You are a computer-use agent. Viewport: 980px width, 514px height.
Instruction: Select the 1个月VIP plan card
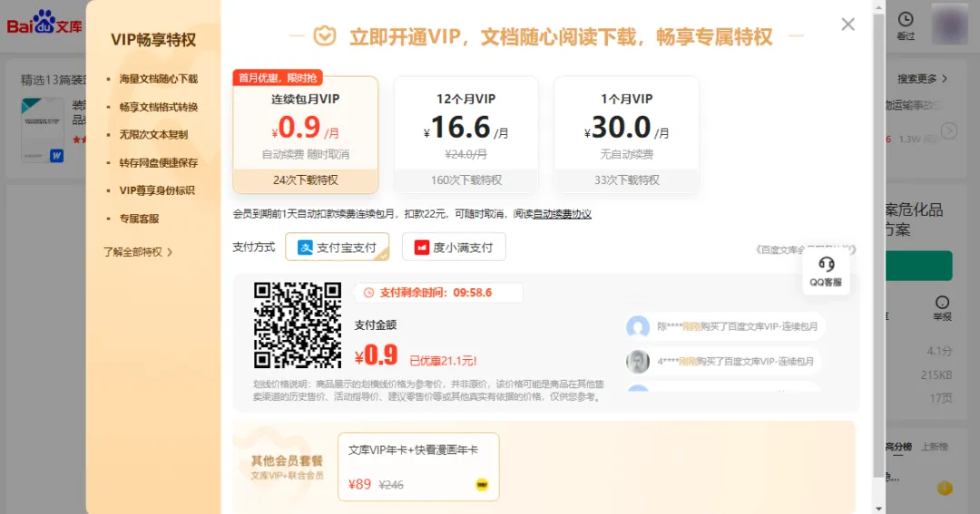[x=627, y=135]
